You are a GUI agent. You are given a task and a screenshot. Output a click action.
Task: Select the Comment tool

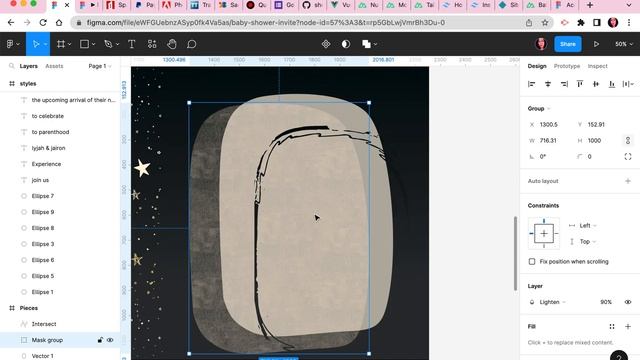[191, 44]
